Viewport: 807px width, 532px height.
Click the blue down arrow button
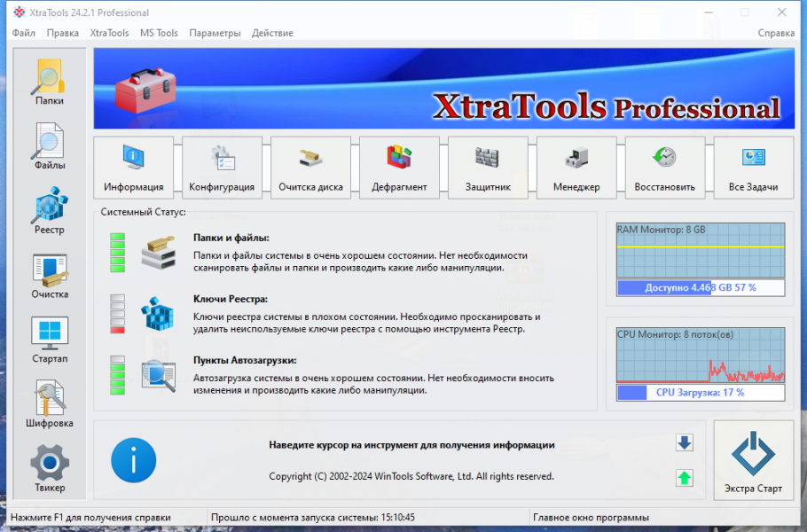tap(685, 443)
